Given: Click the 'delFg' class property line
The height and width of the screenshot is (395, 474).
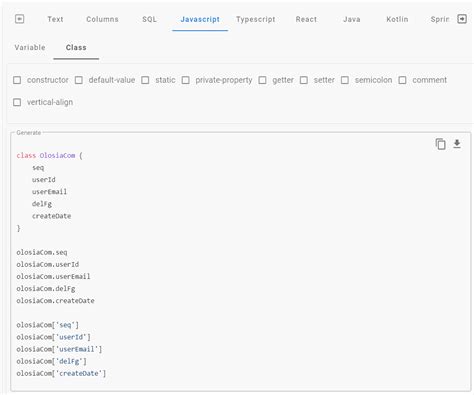Looking at the screenshot, I should point(42,204).
